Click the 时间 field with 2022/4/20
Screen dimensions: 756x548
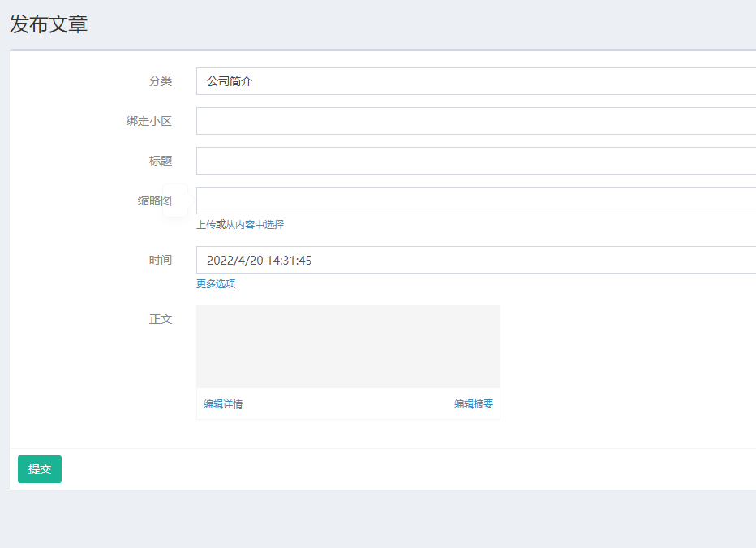(x=476, y=260)
